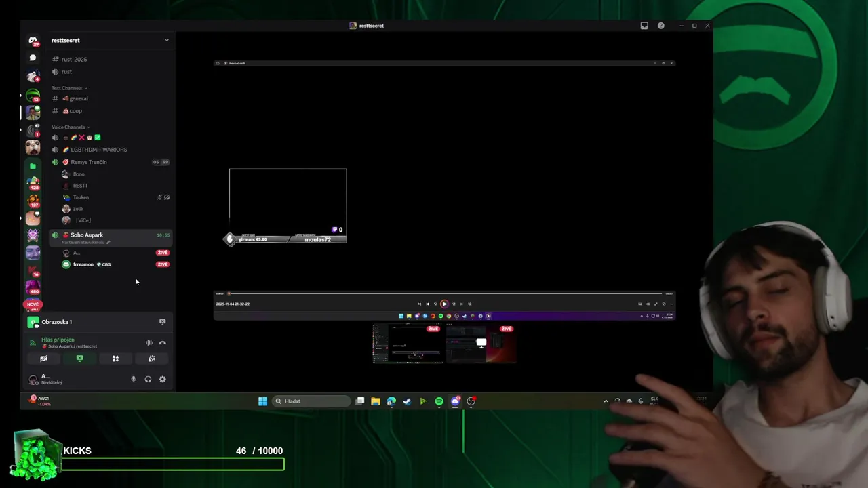The image size is (868, 488).
Task: Open soundboard button
Action: [151, 359]
